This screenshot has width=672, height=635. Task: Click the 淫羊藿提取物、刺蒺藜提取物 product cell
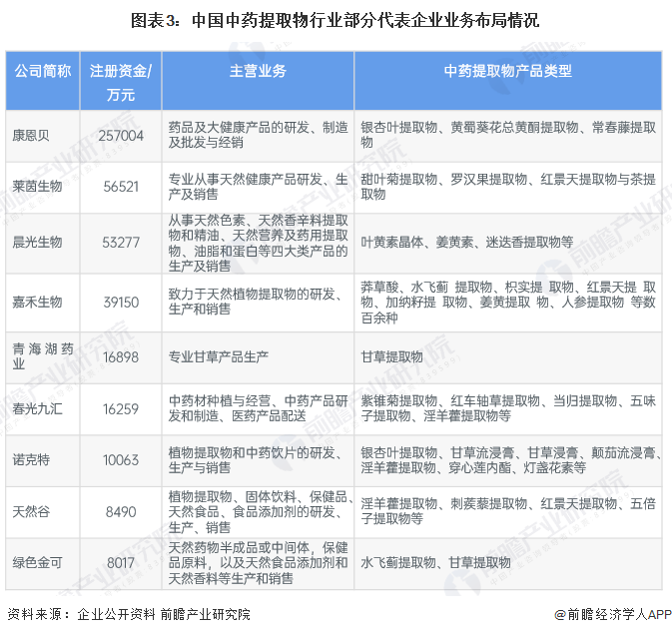click(508, 511)
